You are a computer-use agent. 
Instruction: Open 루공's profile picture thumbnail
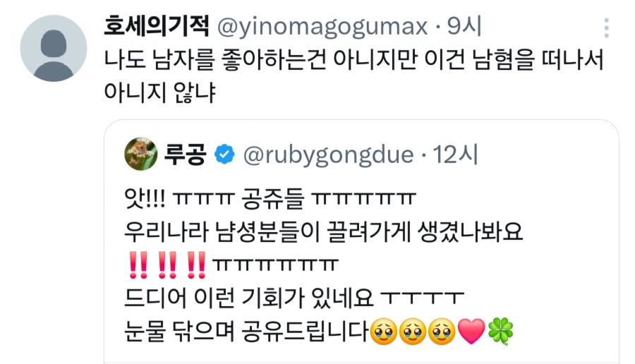140,154
